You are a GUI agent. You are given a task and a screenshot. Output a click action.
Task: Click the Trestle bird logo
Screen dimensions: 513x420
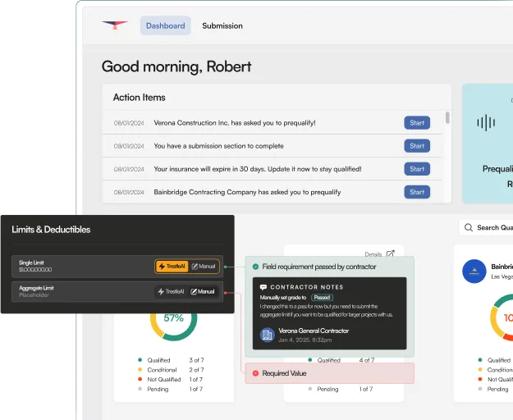pyautogui.click(x=115, y=25)
